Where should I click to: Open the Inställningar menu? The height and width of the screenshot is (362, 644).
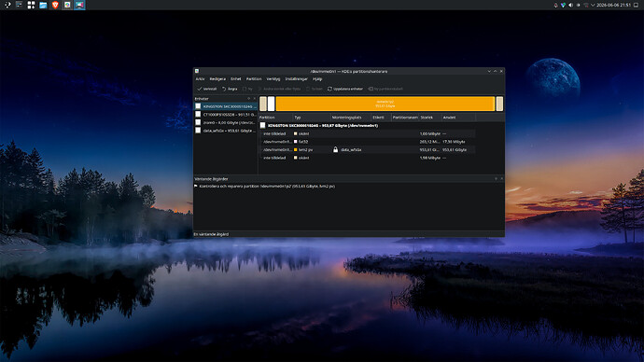pyautogui.click(x=296, y=78)
